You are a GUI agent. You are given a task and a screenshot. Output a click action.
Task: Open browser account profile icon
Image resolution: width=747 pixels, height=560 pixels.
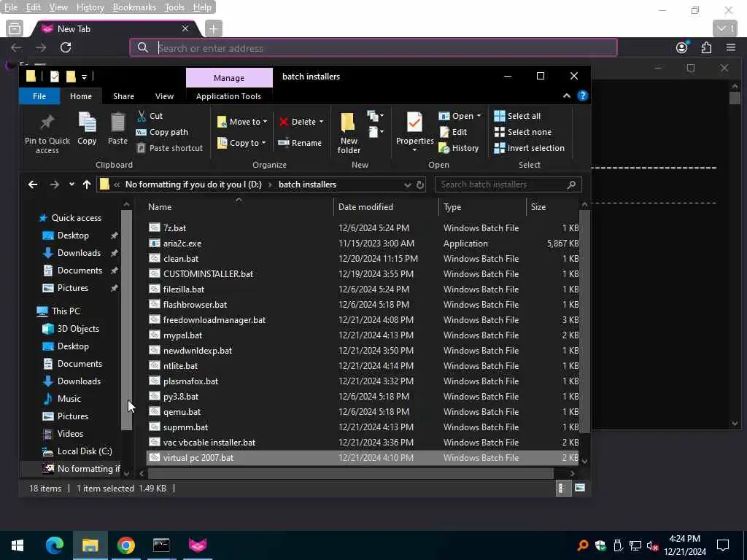682,47
